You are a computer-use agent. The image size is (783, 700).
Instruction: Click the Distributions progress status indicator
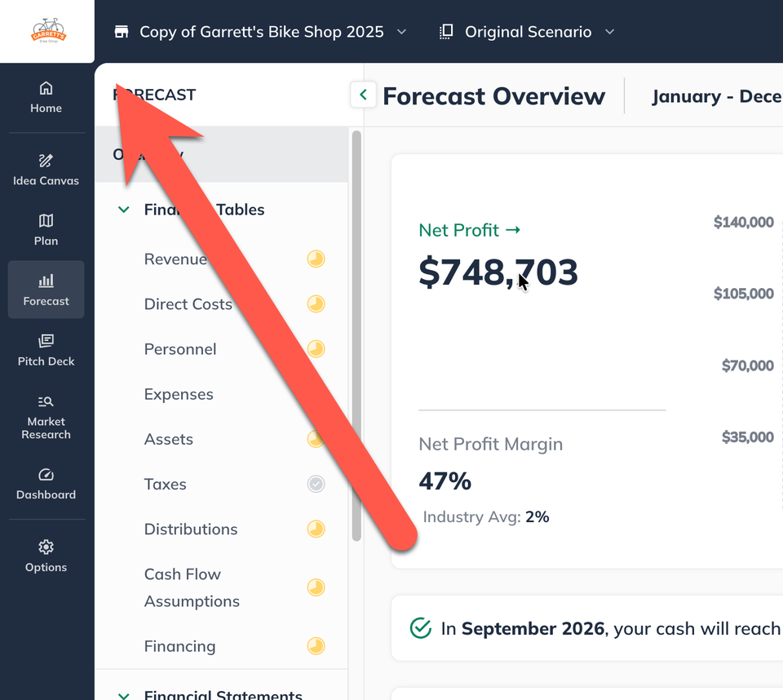coord(316,529)
